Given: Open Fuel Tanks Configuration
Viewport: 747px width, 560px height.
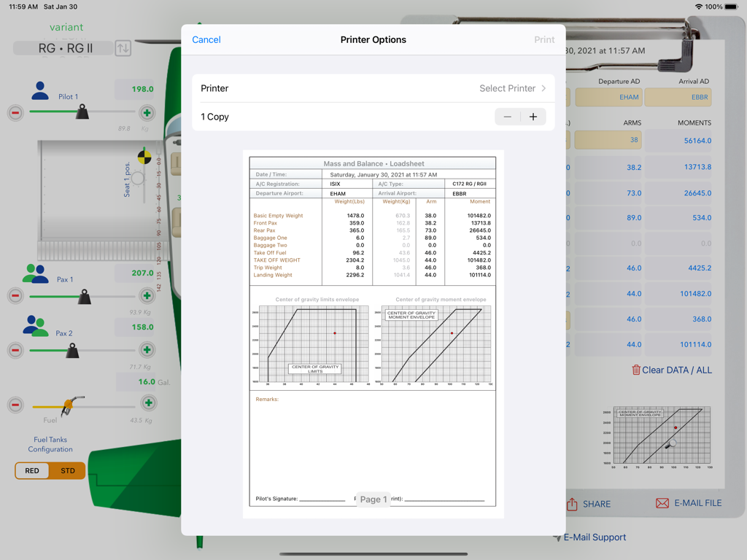Looking at the screenshot, I should click(50, 444).
